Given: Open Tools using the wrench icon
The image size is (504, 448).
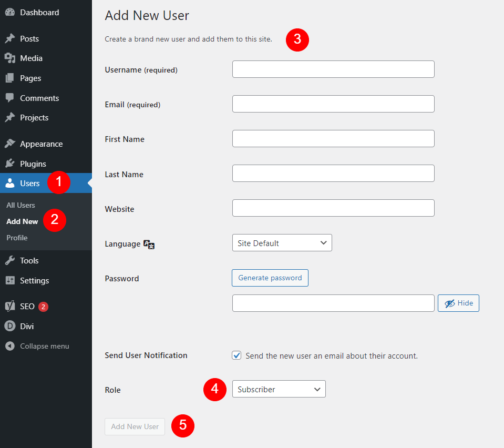Looking at the screenshot, I should (x=11, y=260).
